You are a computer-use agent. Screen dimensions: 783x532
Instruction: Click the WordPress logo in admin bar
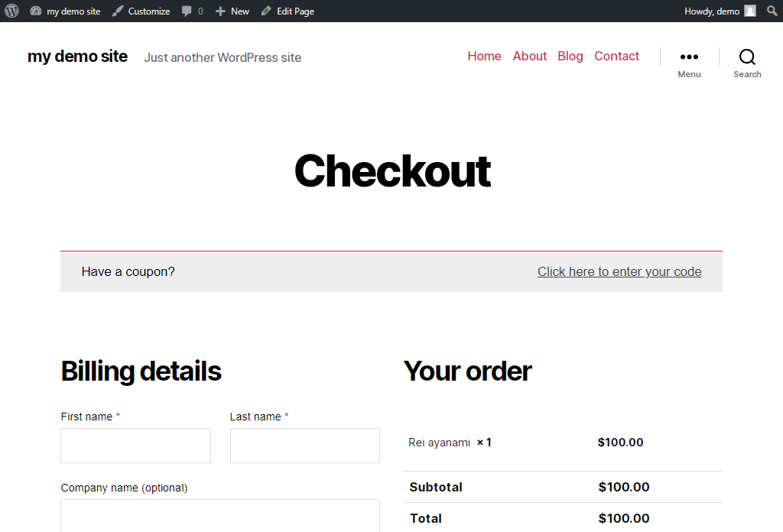(11, 11)
